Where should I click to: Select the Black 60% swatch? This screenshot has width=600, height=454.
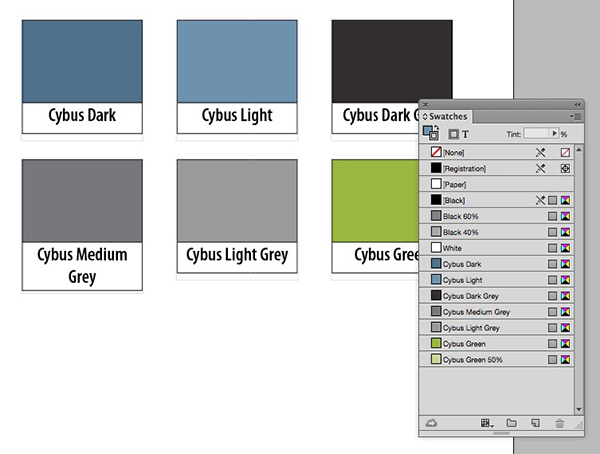tap(496, 216)
